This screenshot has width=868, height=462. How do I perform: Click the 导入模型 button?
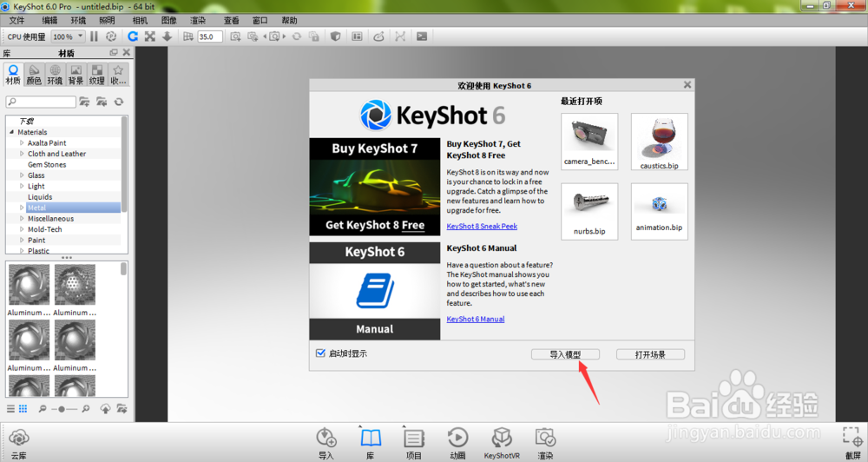pyautogui.click(x=565, y=354)
